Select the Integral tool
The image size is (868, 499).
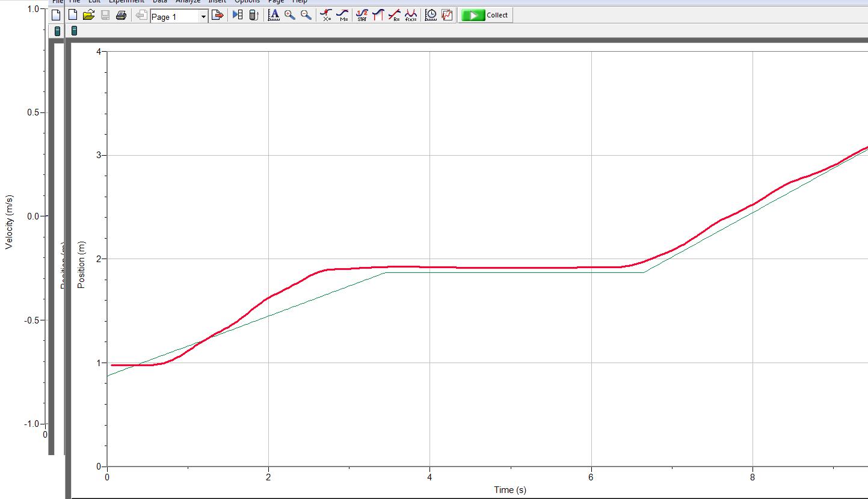[x=378, y=15]
